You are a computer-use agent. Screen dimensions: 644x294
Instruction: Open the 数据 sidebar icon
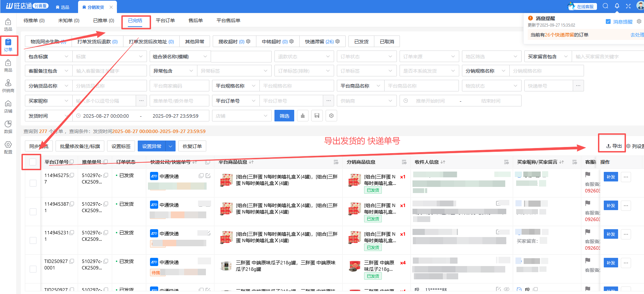coord(8,127)
